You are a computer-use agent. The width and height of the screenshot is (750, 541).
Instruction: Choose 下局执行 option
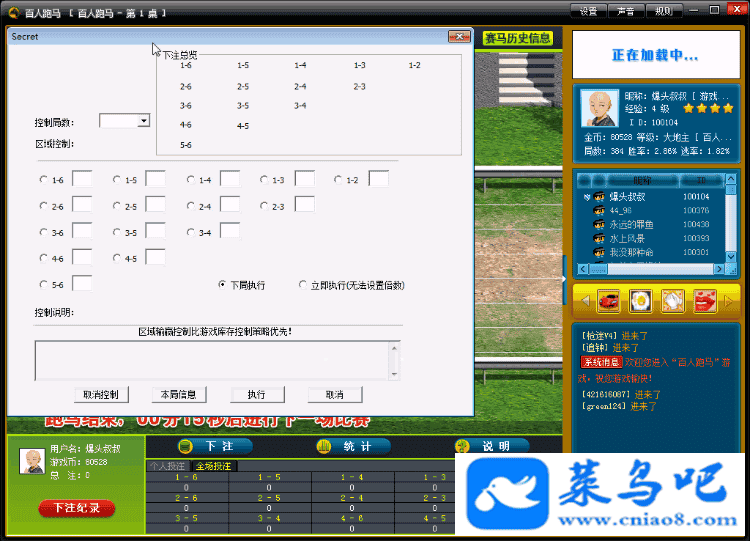[222, 285]
